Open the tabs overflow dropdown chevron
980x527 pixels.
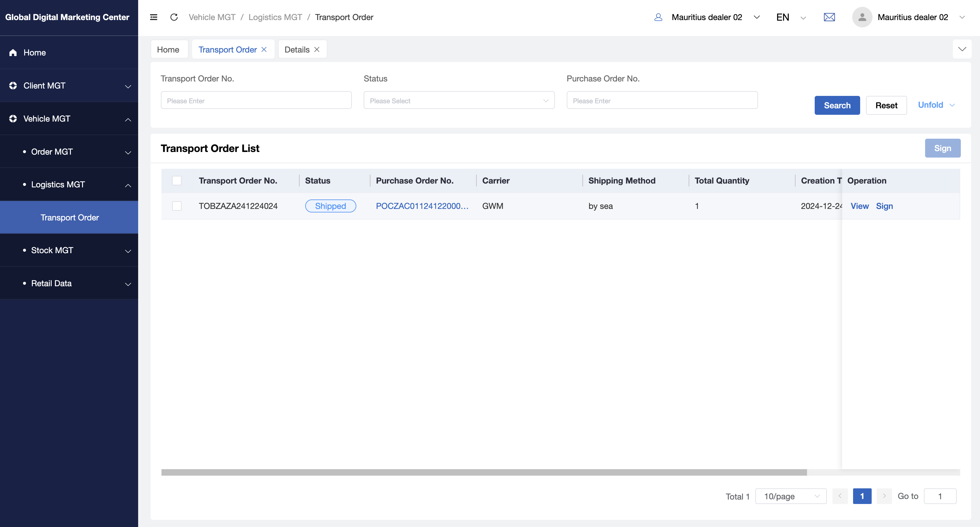pos(962,49)
